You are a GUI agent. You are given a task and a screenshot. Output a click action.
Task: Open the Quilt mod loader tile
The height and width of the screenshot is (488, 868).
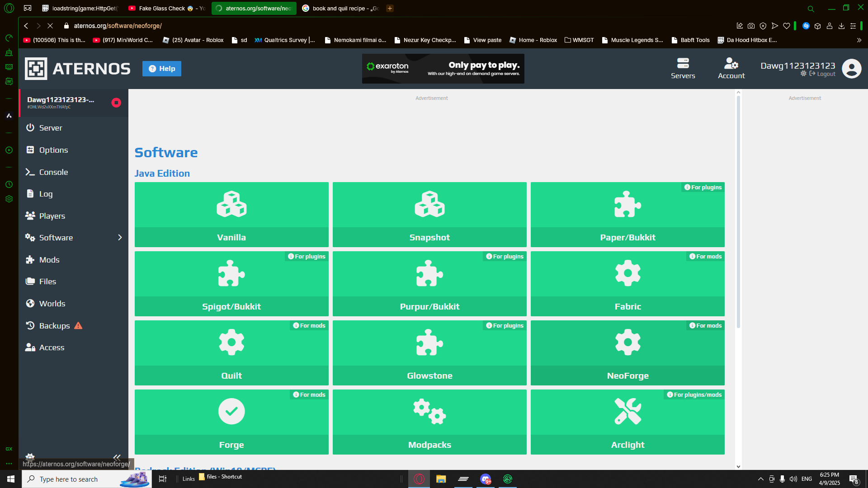[x=231, y=353]
